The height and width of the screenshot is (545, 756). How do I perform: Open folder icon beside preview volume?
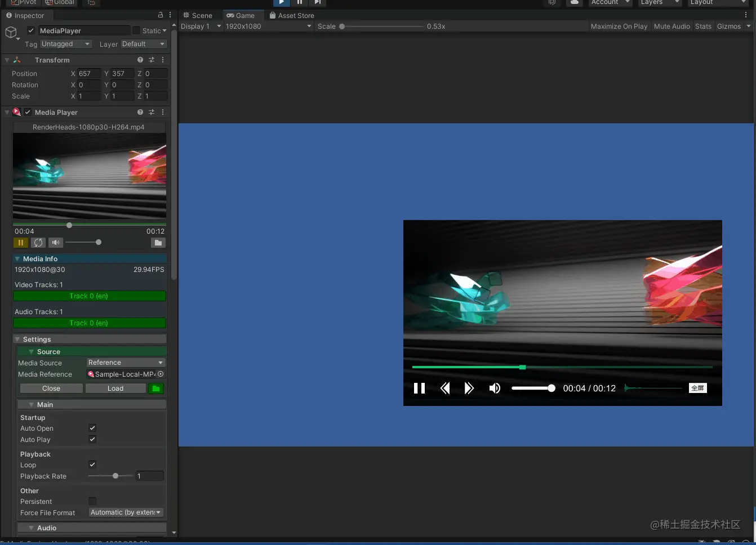158,243
